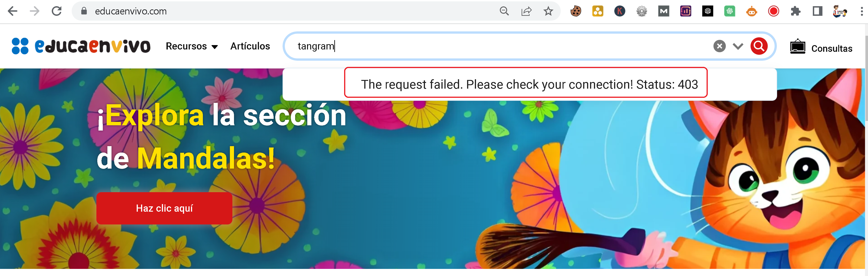Open the gray gear extension
The width and height of the screenshot is (868, 276).
coord(642,11)
